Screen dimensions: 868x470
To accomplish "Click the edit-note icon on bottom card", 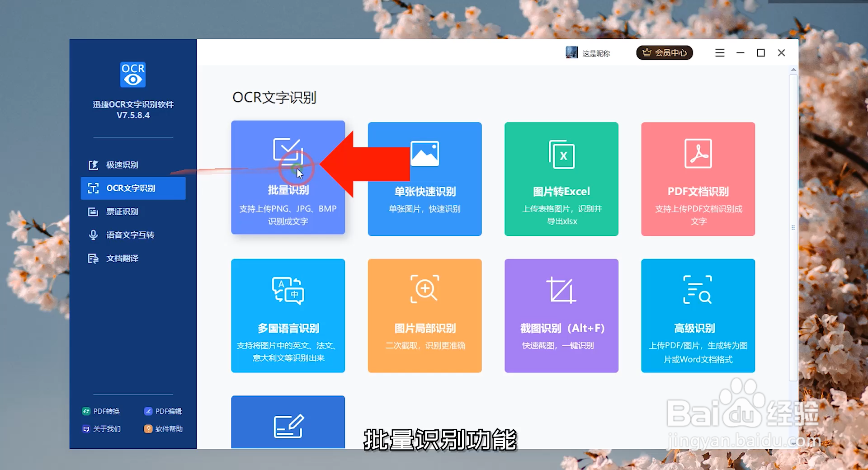I will [x=289, y=426].
